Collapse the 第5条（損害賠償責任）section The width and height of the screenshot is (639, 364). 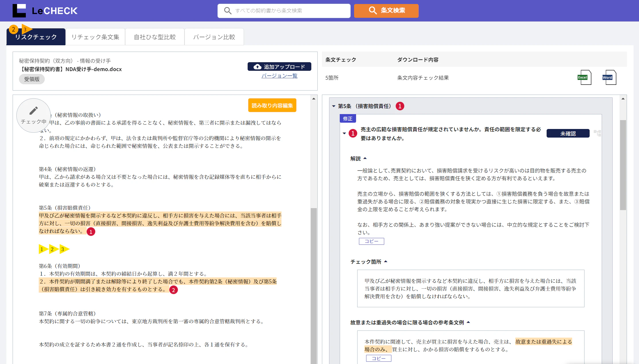click(x=334, y=106)
